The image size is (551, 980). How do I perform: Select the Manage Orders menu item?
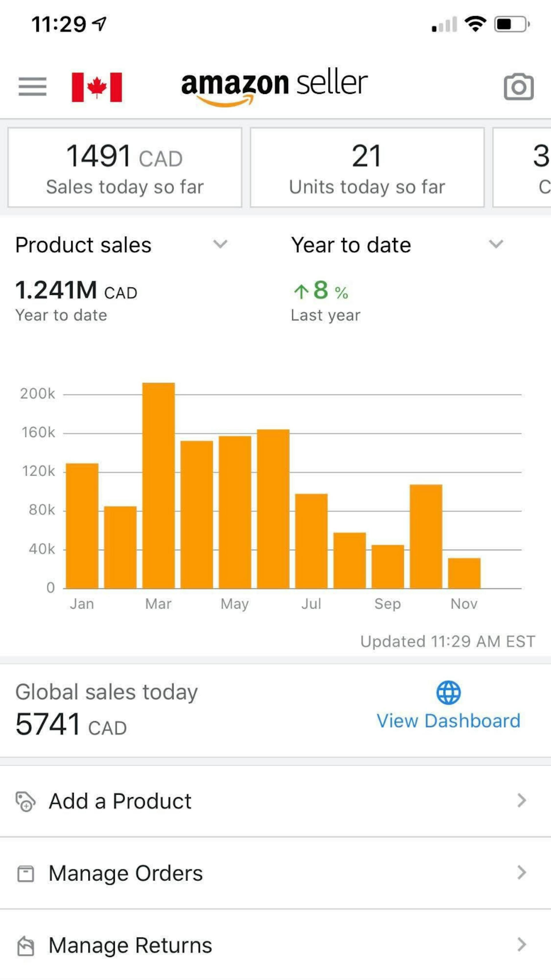[125, 873]
